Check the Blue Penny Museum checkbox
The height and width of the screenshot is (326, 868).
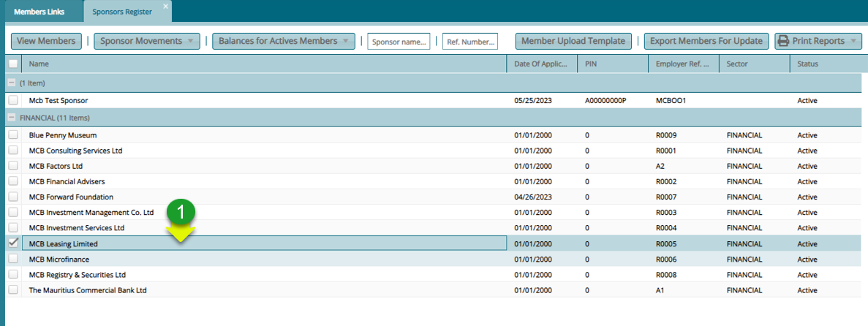click(13, 135)
